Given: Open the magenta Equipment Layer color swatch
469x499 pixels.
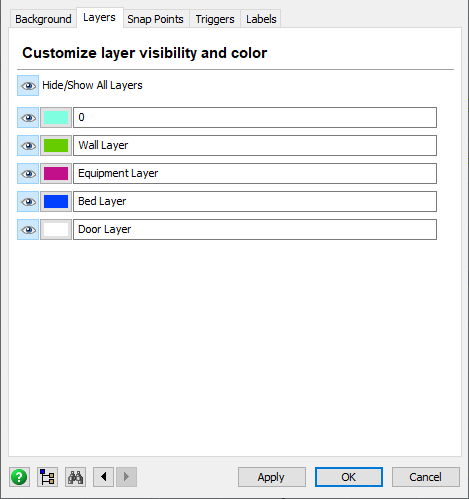Looking at the screenshot, I should click(x=56, y=173).
